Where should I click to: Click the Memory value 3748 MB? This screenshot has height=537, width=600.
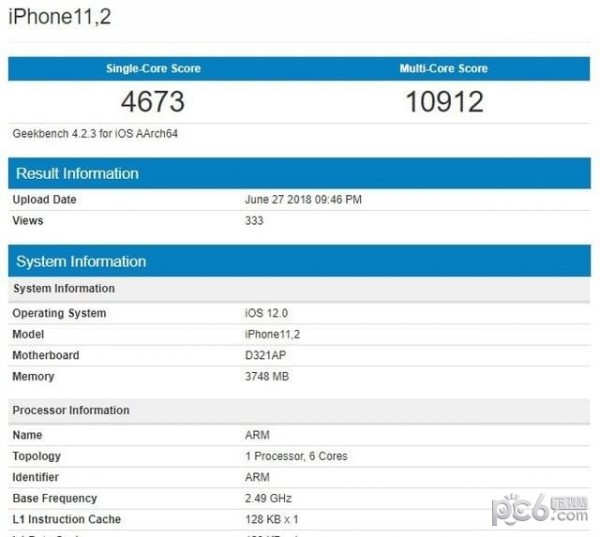(x=267, y=376)
